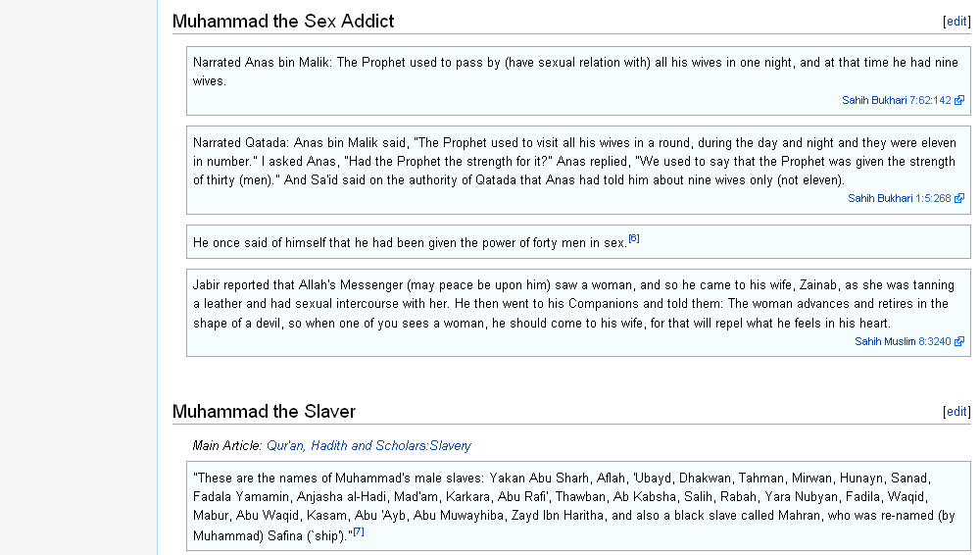This screenshot has height=555, width=980.
Task: Click the 'Main Article:' label text
Action: point(227,445)
